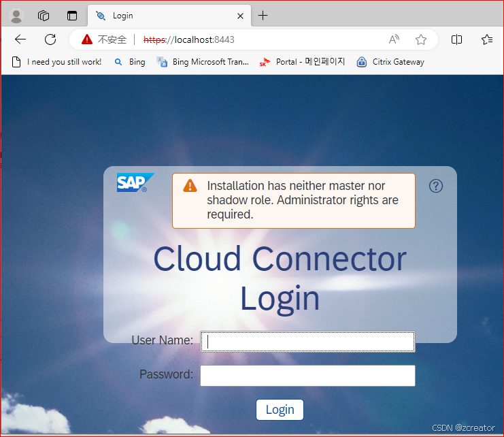Select the Login browser tab
The image size is (504, 437).
tap(169, 16)
